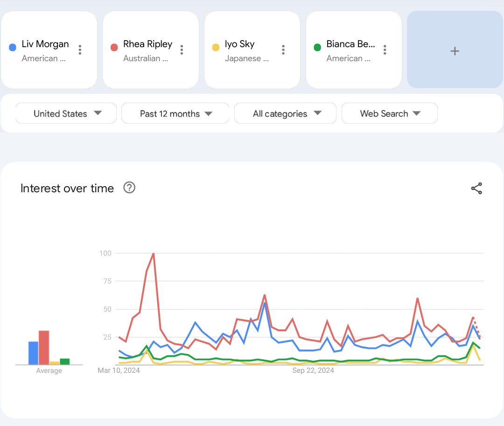Click the green average bar
This screenshot has width=504, height=426.
click(65, 362)
